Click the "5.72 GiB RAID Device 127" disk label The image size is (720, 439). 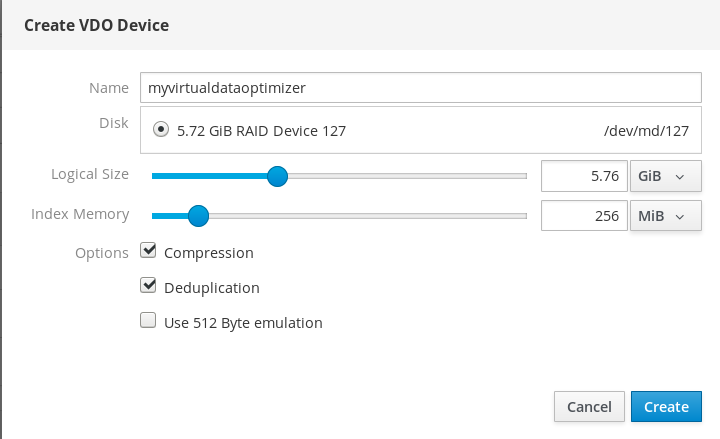[x=261, y=129]
